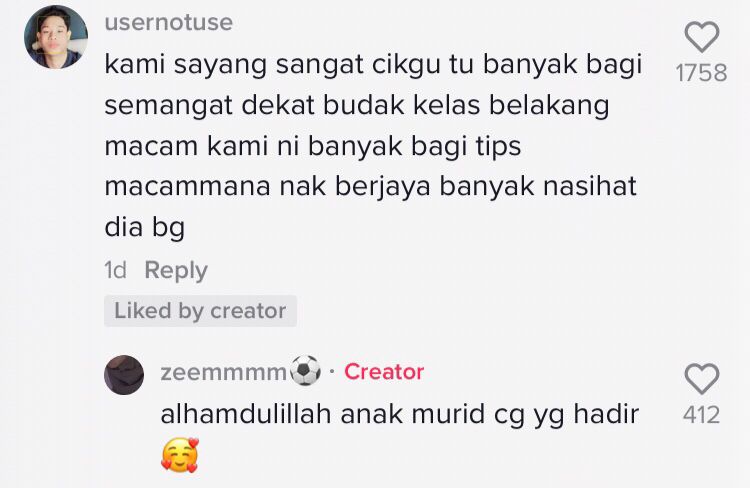The height and width of the screenshot is (488, 750).
Task: Click the comment line 'kami sayang sangat cikgu'
Action: 373,66
